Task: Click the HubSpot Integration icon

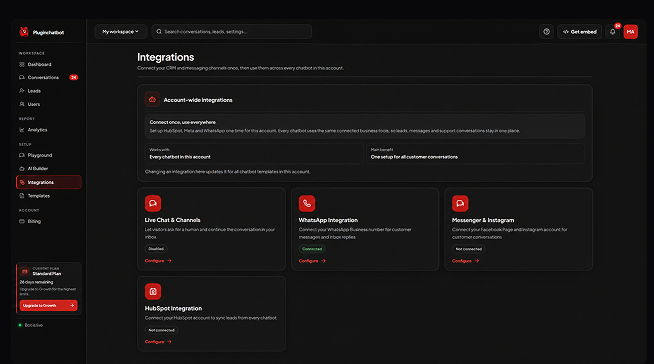Action: tap(153, 291)
